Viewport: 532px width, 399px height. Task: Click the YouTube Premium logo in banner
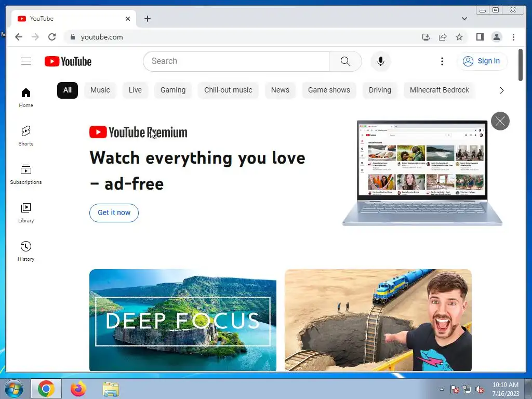(x=138, y=132)
